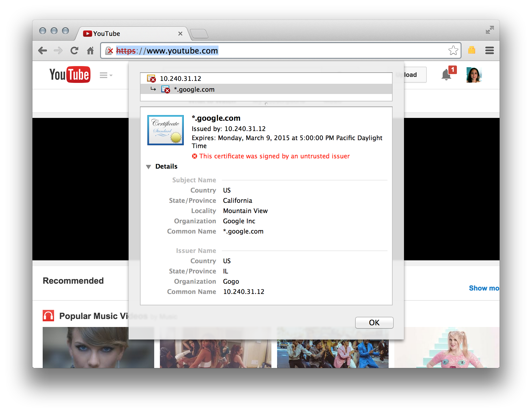Open the home page icon
532x413 pixels.
(90, 51)
